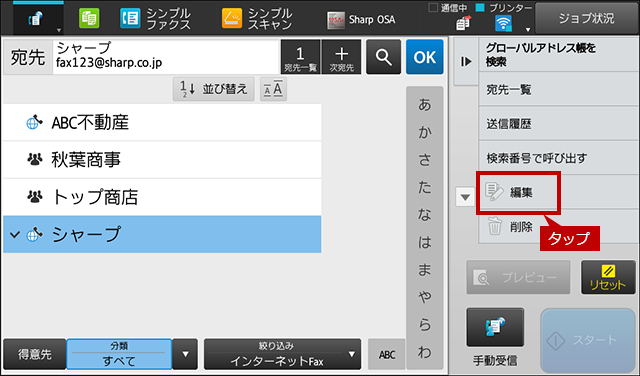Tap the リセット reset button

[x=608, y=277]
